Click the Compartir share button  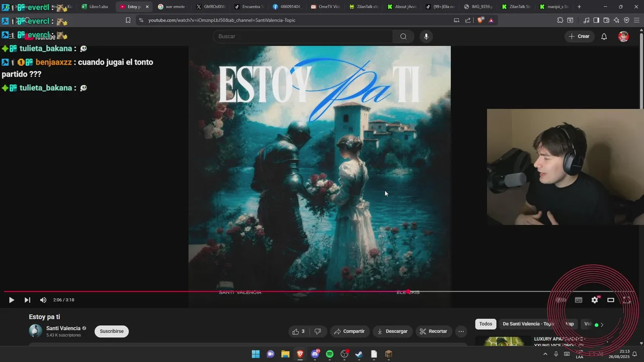350,331
